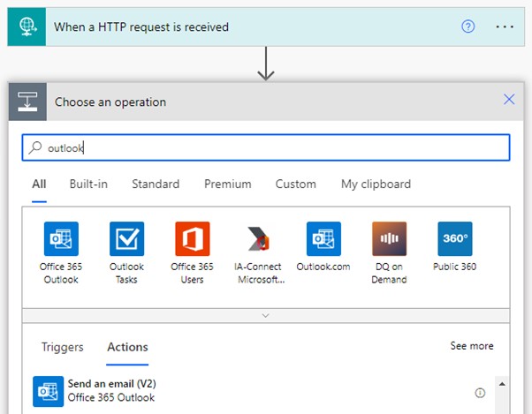Click the Public 360 connector label

click(454, 267)
